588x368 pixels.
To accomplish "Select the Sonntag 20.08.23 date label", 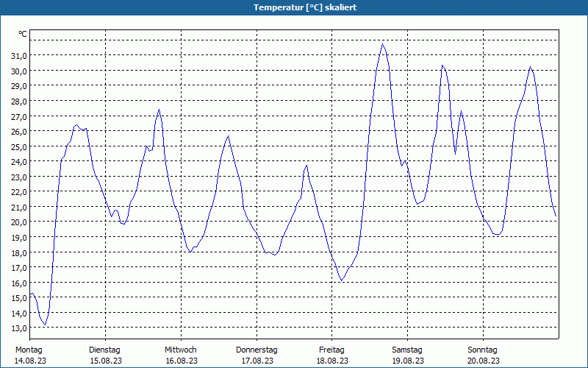I will click(x=483, y=355).
